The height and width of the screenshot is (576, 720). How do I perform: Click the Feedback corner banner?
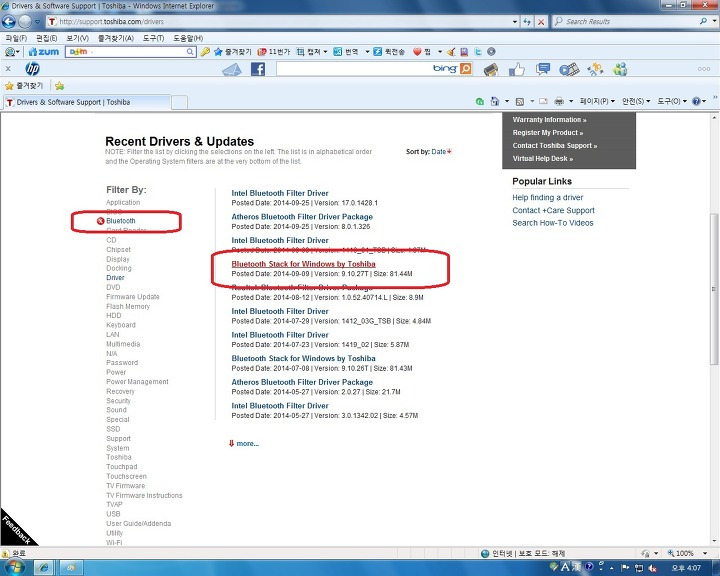[x=16, y=530]
